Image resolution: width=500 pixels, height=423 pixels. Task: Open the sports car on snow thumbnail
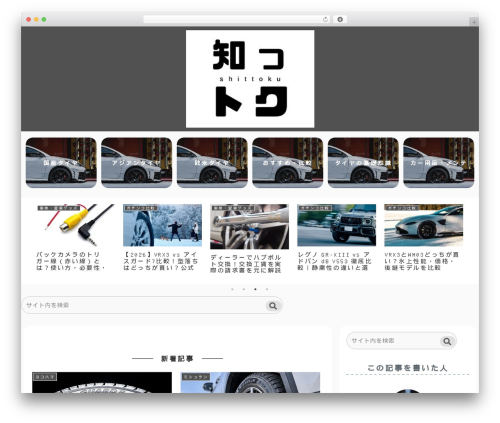pos(424,225)
